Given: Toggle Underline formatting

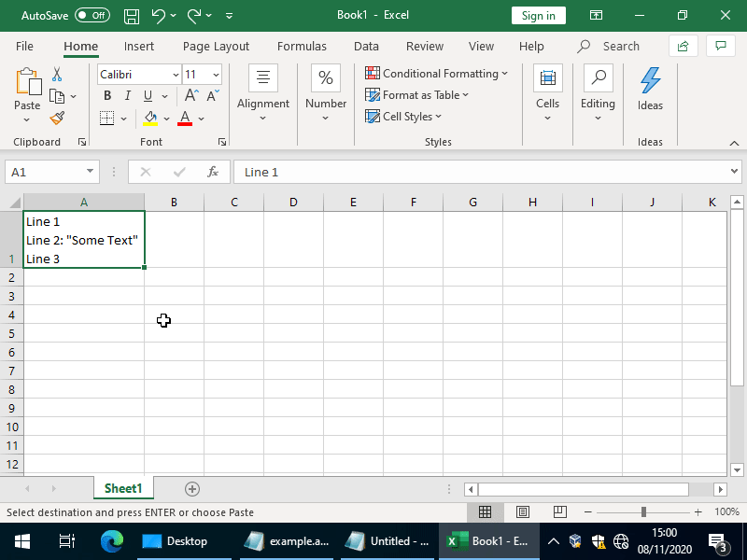Looking at the screenshot, I should point(148,96).
